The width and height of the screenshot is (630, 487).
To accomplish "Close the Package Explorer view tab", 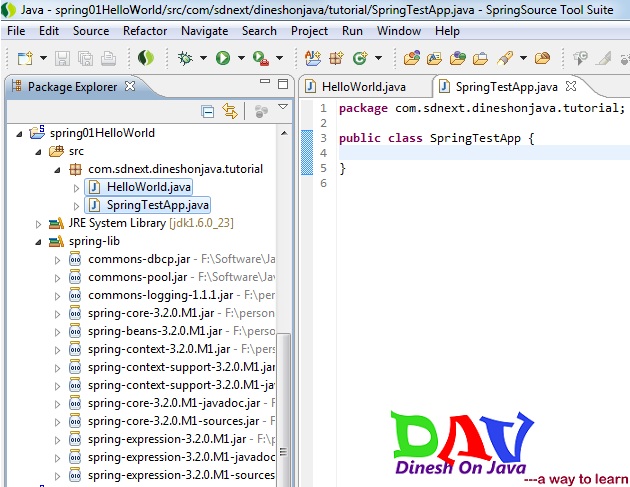I will click(x=130, y=86).
